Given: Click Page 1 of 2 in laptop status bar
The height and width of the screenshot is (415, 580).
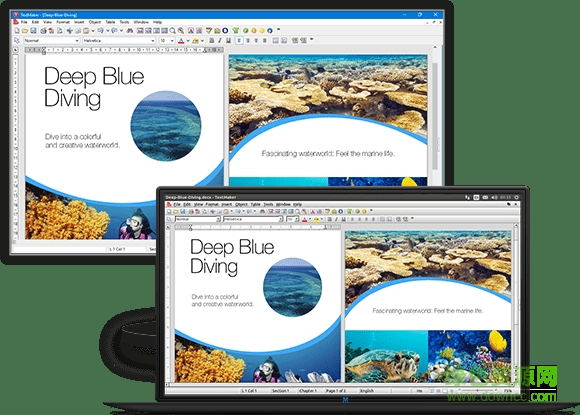Looking at the screenshot, I should (x=335, y=391).
